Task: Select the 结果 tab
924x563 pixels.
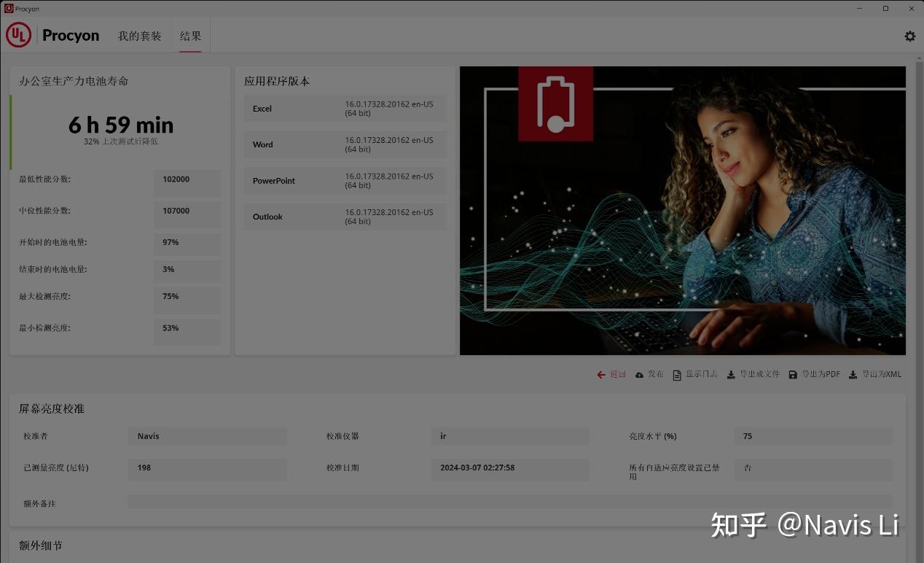Action: coord(190,36)
